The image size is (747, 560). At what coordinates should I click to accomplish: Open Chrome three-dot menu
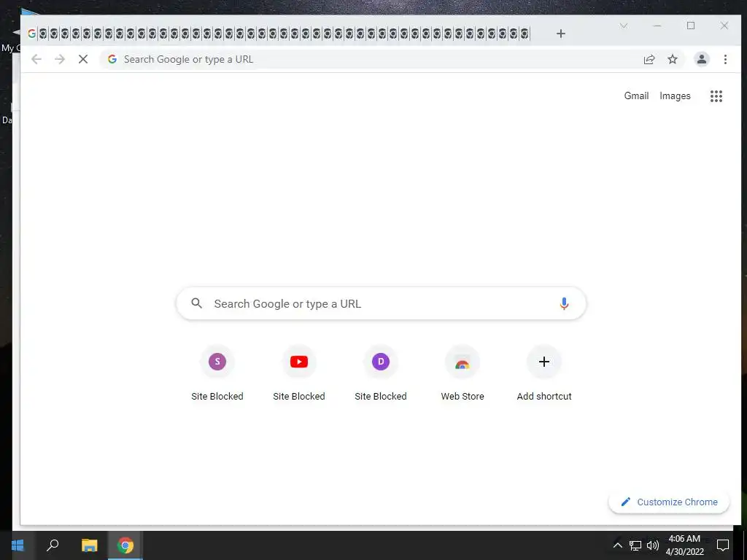725,59
